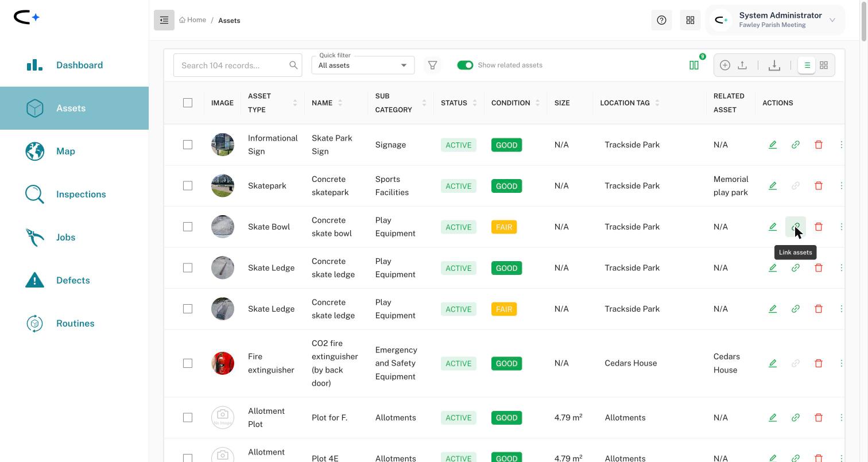Sort by Status column

point(474,103)
